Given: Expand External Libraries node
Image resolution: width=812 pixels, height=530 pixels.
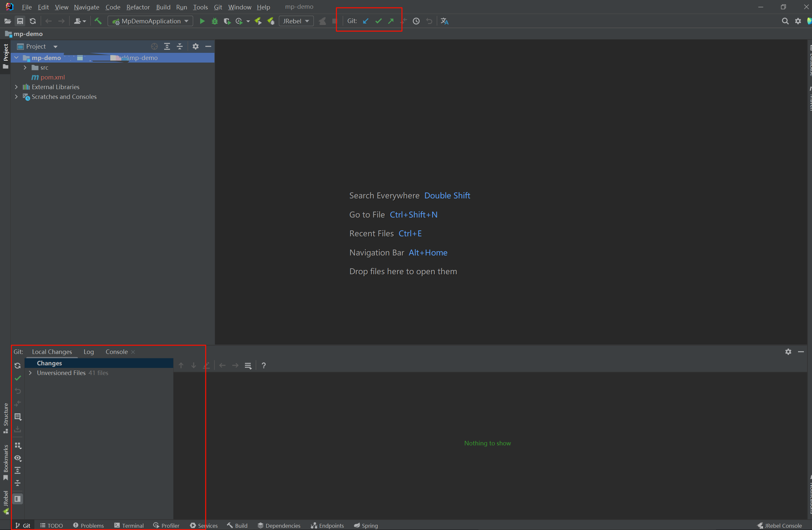Looking at the screenshot, I should pyautogui.click(x=16, y=87).
